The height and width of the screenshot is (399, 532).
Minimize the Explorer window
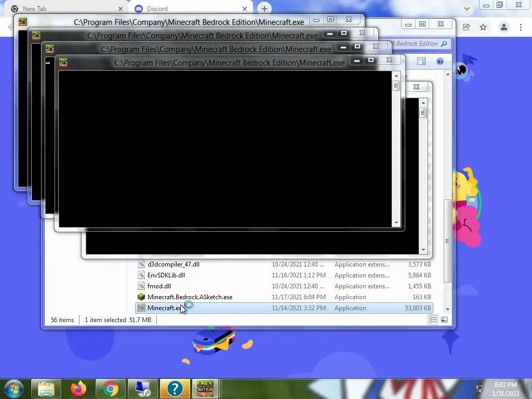(x=408, y=24)
